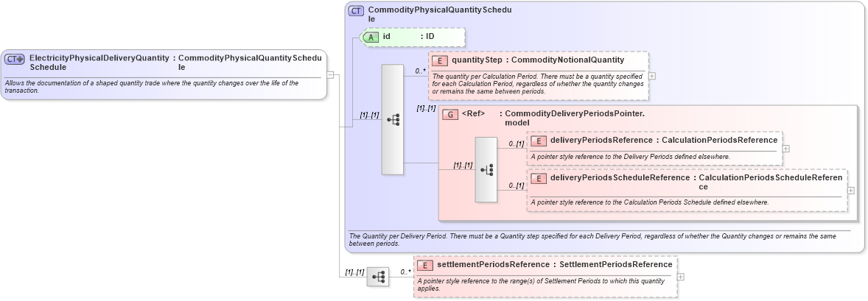Click the ID type of the id attribute

click(430, 37)
